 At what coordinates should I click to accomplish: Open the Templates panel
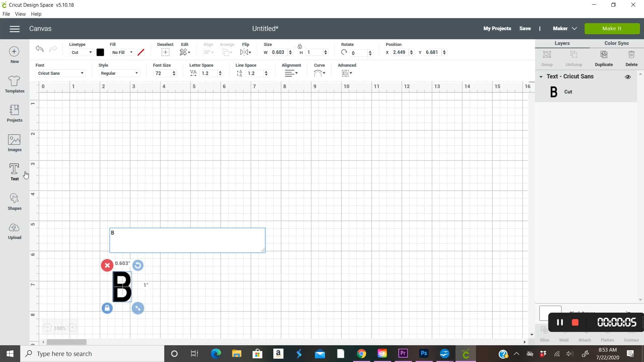(x=14, y=84)
